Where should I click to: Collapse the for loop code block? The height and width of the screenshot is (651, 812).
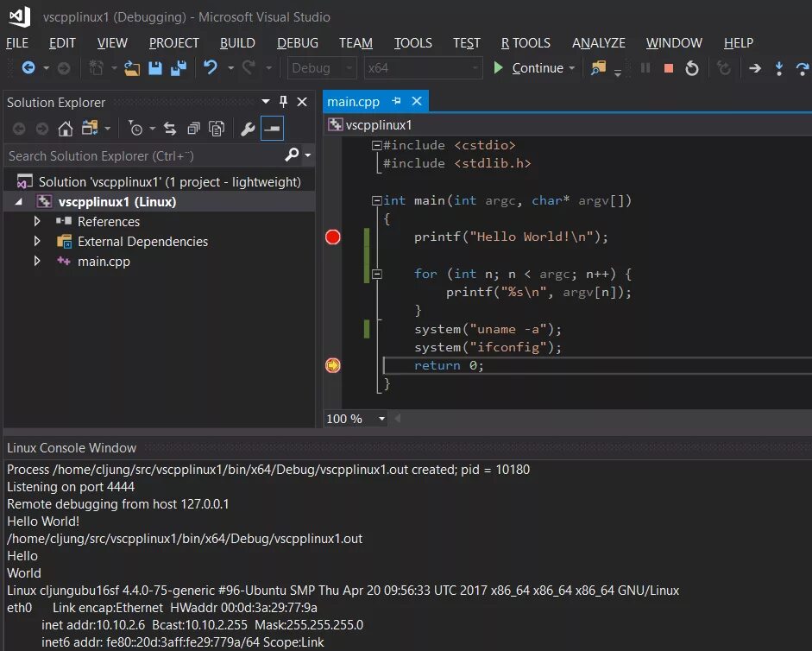click(x=377, y=275)
